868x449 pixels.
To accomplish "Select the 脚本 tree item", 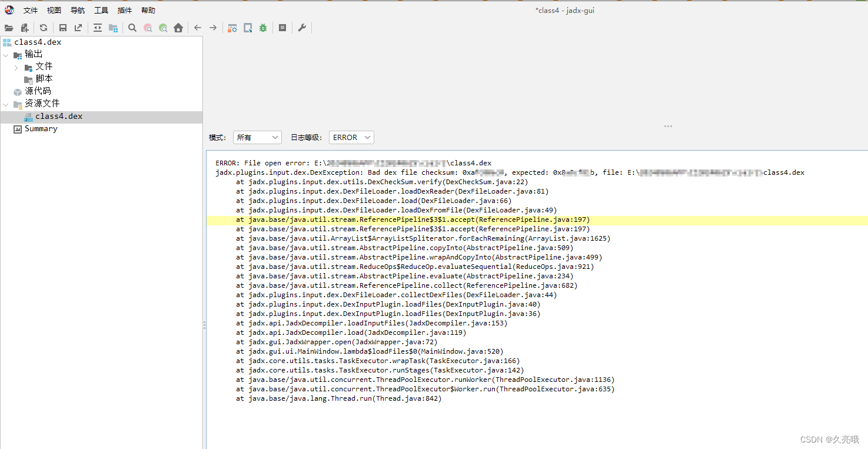I will click(x=44, y=79).
